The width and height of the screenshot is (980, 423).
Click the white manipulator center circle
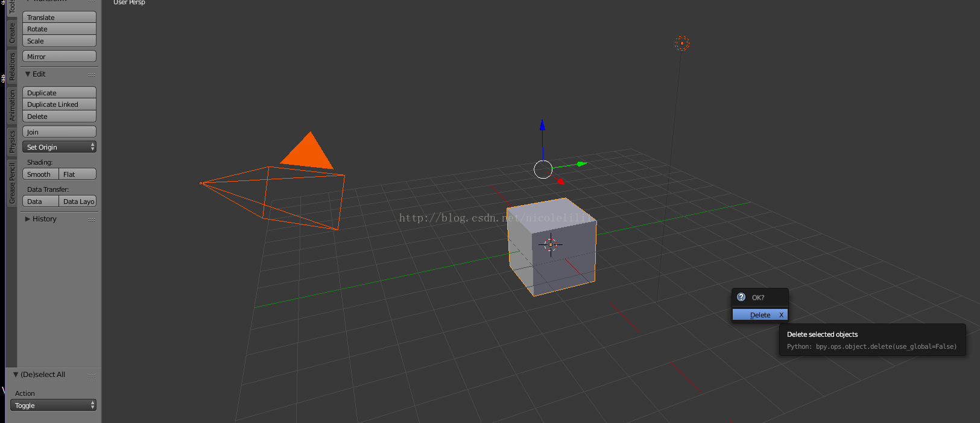(x=543, y=170)
